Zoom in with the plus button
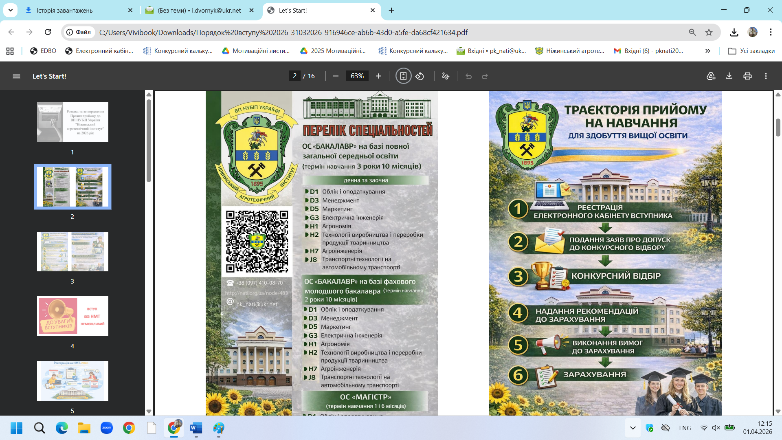Viewport: 782px width, 440px height. click(x=378, y=76)
